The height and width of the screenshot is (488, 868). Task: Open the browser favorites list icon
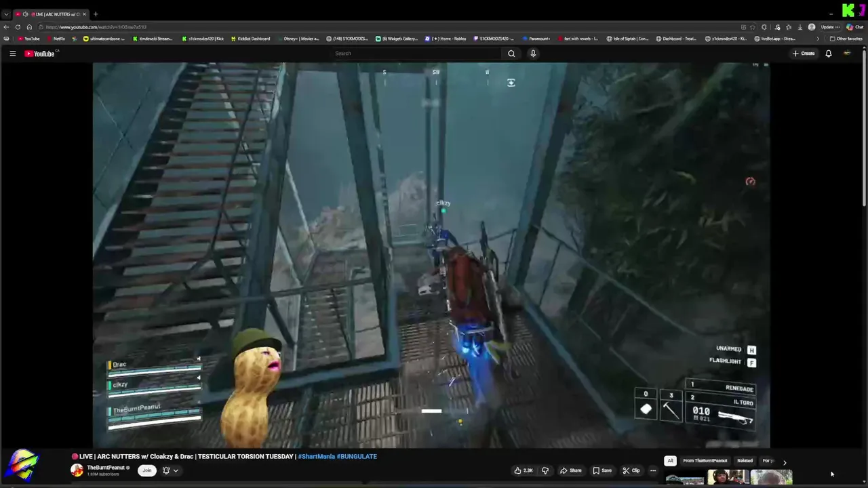788,27
